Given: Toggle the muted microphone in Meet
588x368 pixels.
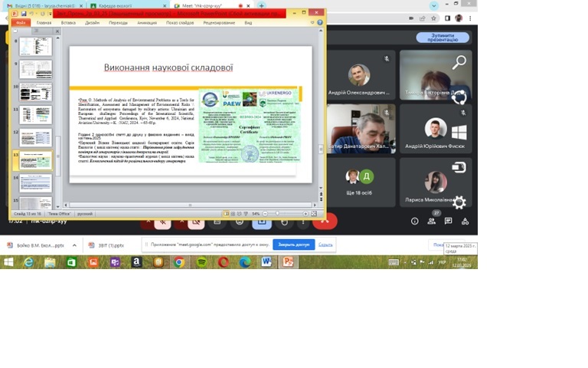Looking at the screenshot, I should pyautogui.click(x=162, y=222).
